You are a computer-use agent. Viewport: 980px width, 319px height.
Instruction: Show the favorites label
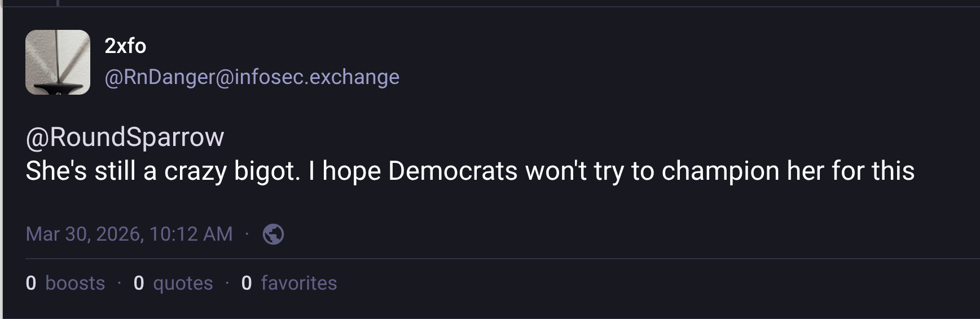pyautogui.click(x=298, y=283)
